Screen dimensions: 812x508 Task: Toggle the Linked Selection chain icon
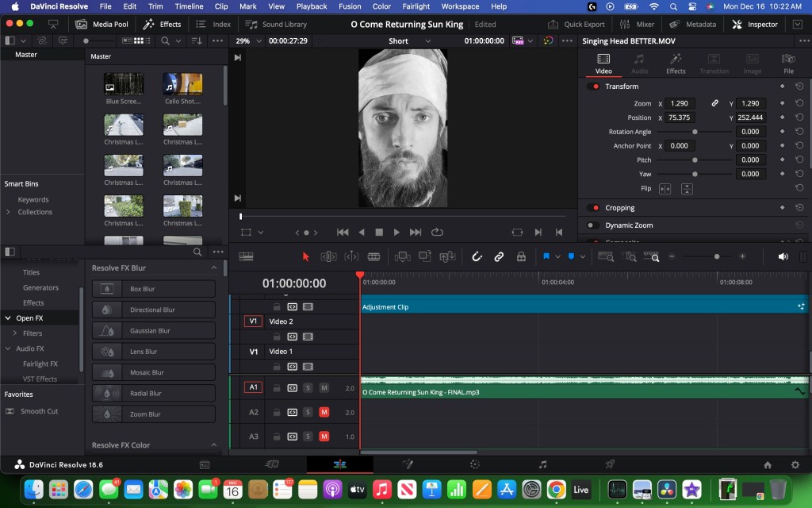pos(499,256)
